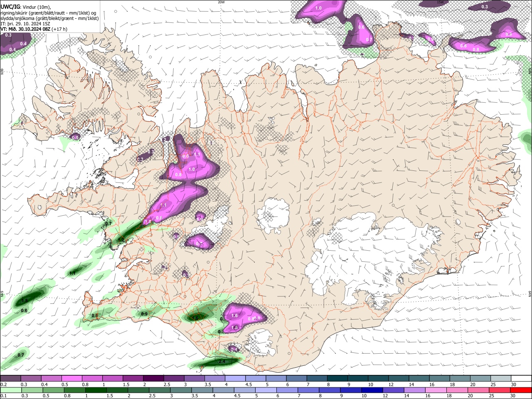Pick the darkest purple swatch between 2 and 2.5
Image resolution: width=532 pixels, height=399 pixels.
(153, 379)
